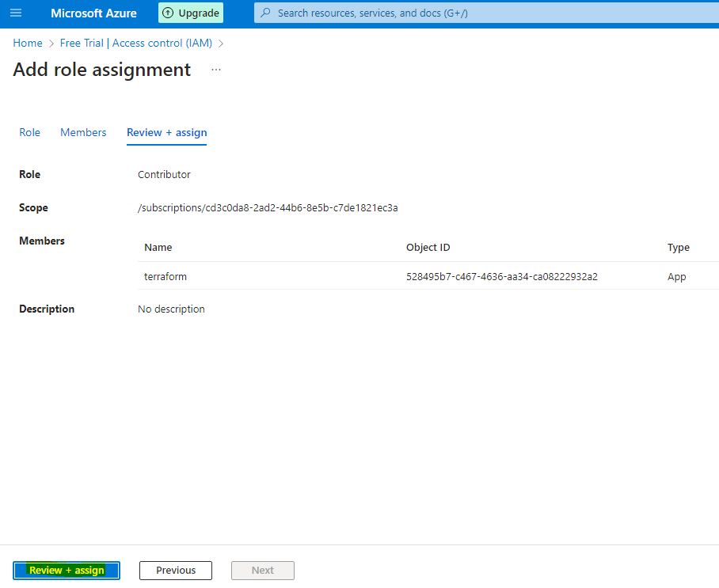Click the Object ID column header
Screen dimensions: 719x588
(x=428, y=248)
